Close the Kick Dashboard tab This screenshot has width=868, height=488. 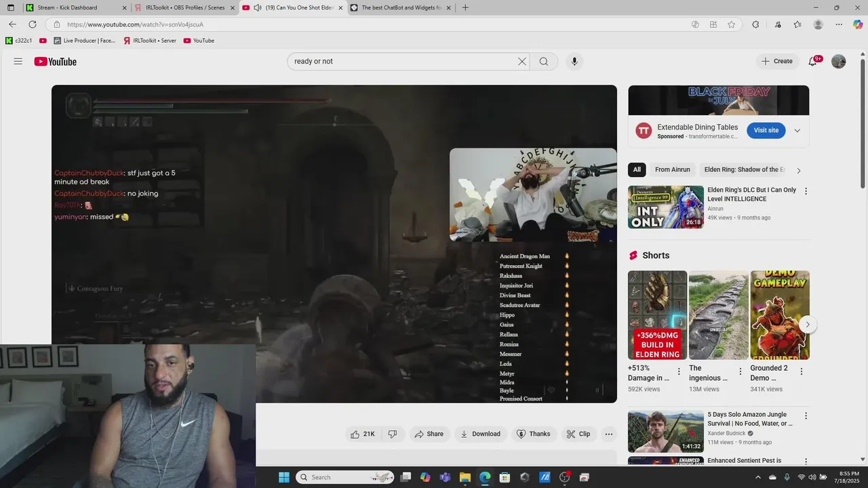[124, 7]
